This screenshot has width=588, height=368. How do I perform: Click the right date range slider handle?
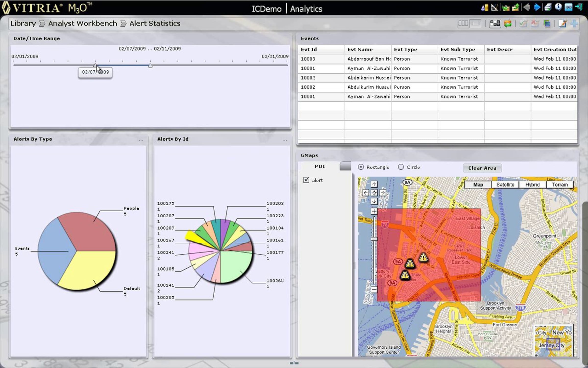pos(150,66)
